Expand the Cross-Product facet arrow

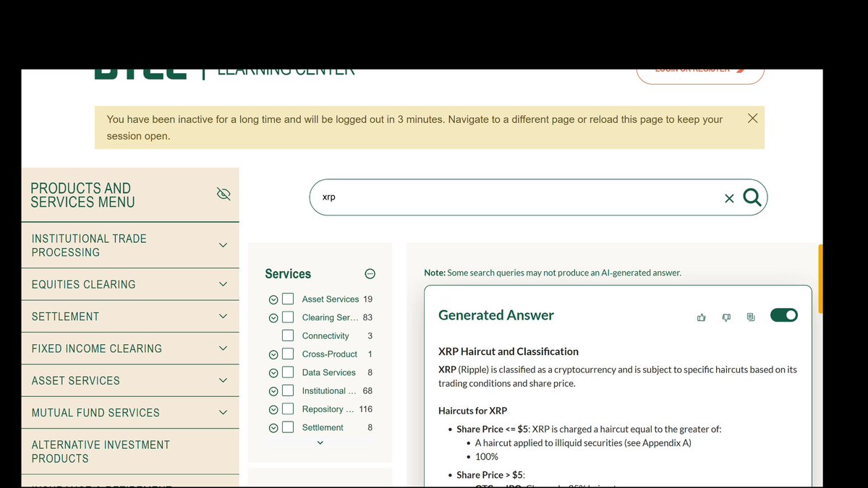(x=273, y=355)
